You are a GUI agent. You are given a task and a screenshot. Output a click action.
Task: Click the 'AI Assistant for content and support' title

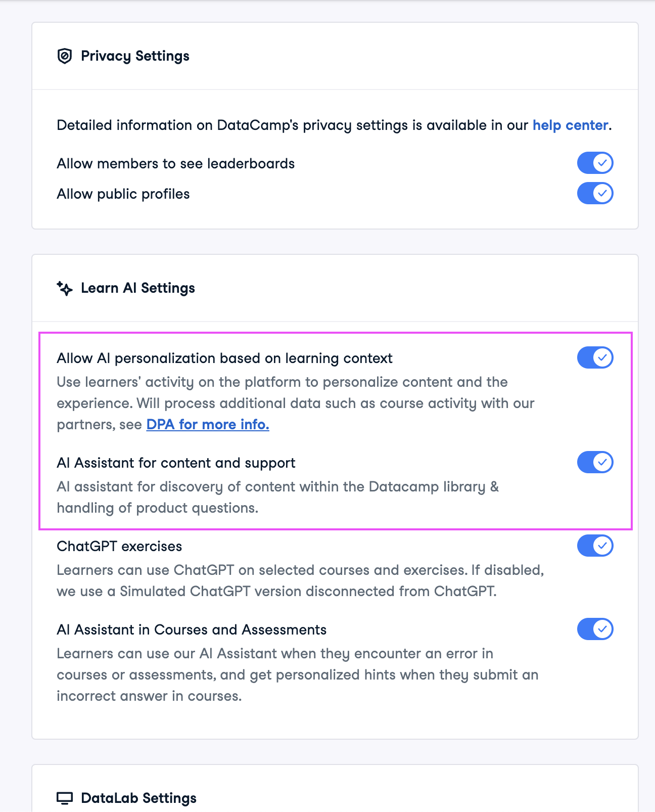pyautogui.click(x=176, y=463)
